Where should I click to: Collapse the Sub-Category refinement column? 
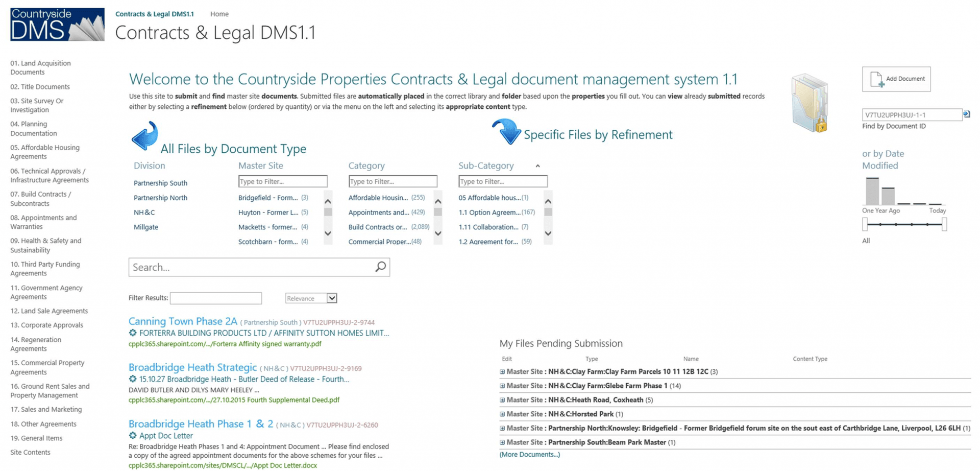tap(538, 166)
